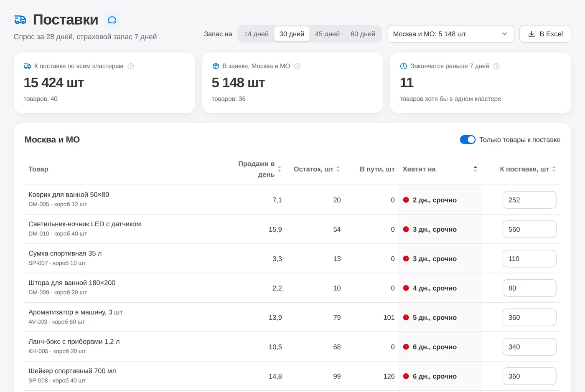Click quantity field with 560 for Светильник-ночник
The width and height of the screenshot is (585, 392).
tap(529, 229)
